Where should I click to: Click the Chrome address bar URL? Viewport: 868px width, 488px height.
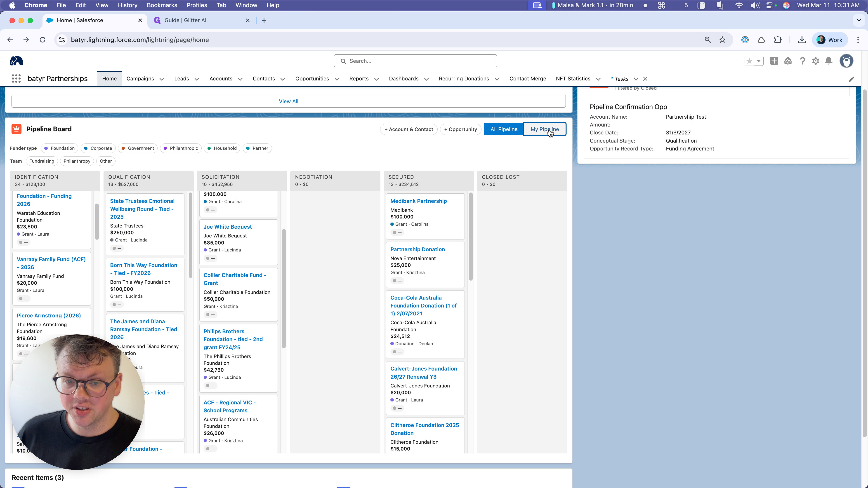[140, 40]
